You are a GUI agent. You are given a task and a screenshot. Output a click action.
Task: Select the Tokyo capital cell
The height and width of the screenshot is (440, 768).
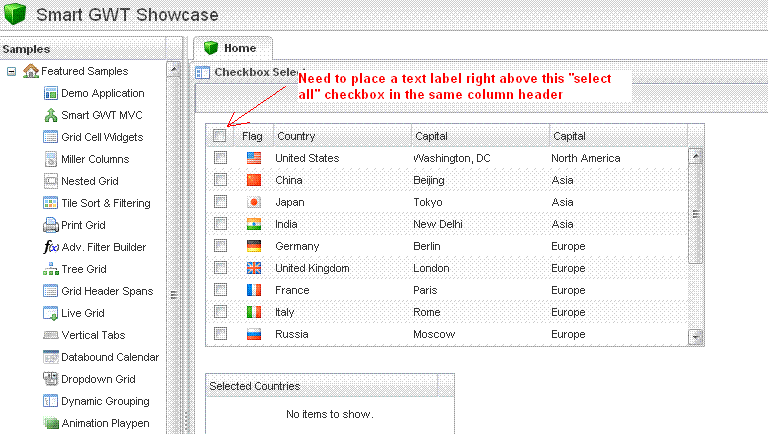pyautogui.click(x=429, y=202)
